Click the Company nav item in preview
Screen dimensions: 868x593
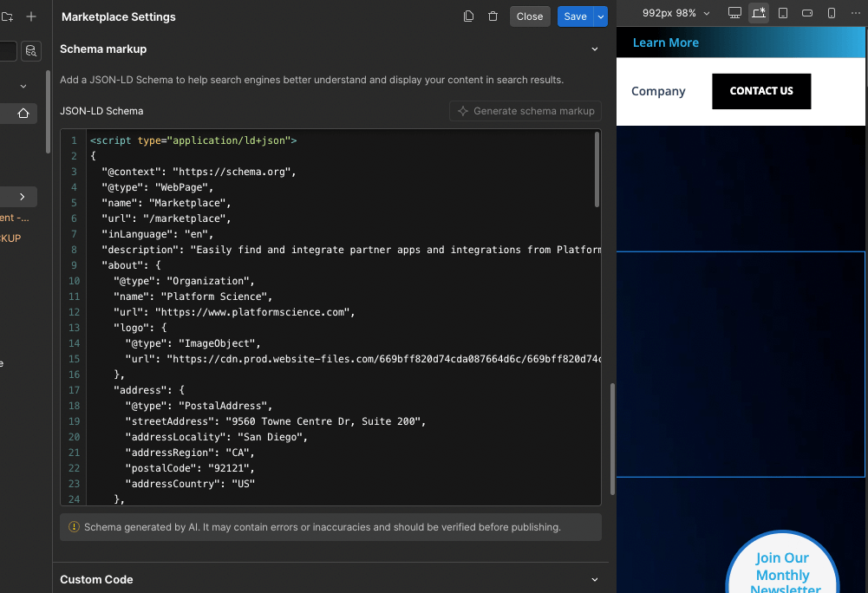tap(658, 91)
